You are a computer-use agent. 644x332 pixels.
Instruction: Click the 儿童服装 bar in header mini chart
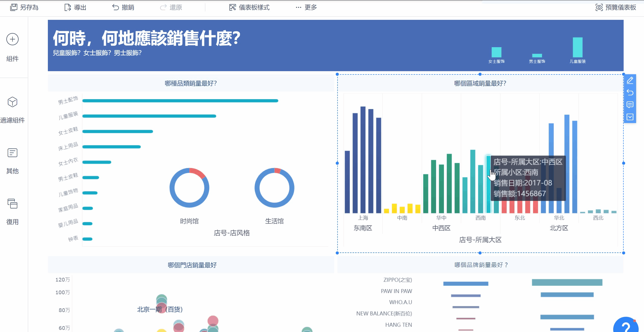coord(578,47)
